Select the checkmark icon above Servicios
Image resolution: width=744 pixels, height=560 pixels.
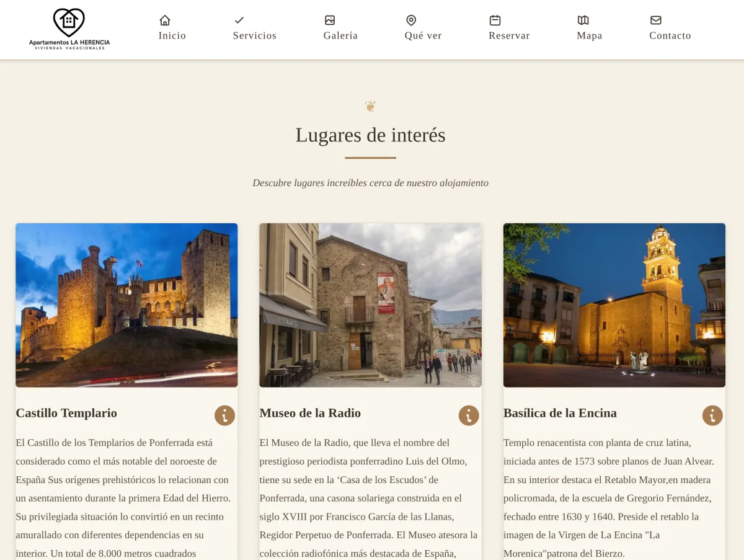tap(239, 20)
